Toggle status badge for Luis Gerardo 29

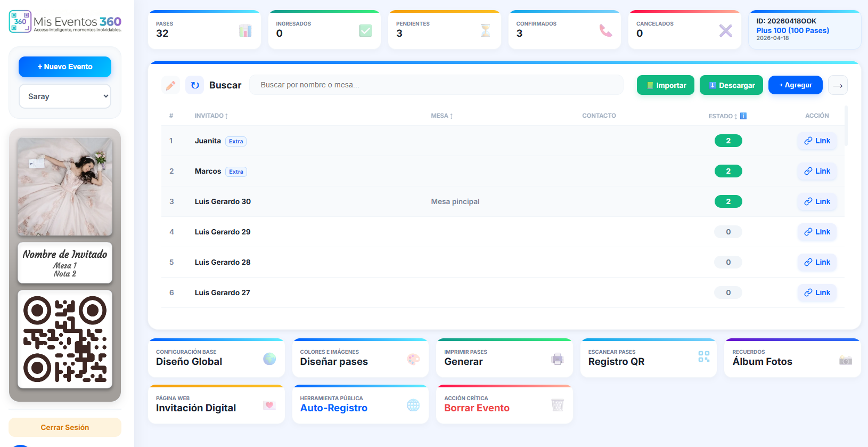728,232
